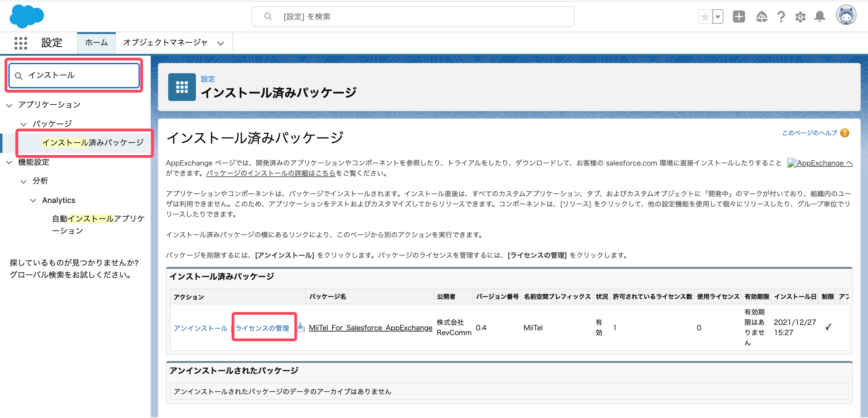Click the 許可されているライセンス数 column header
Image resolution: width=868 pixels, height=418 pixels.
[652, 297]
